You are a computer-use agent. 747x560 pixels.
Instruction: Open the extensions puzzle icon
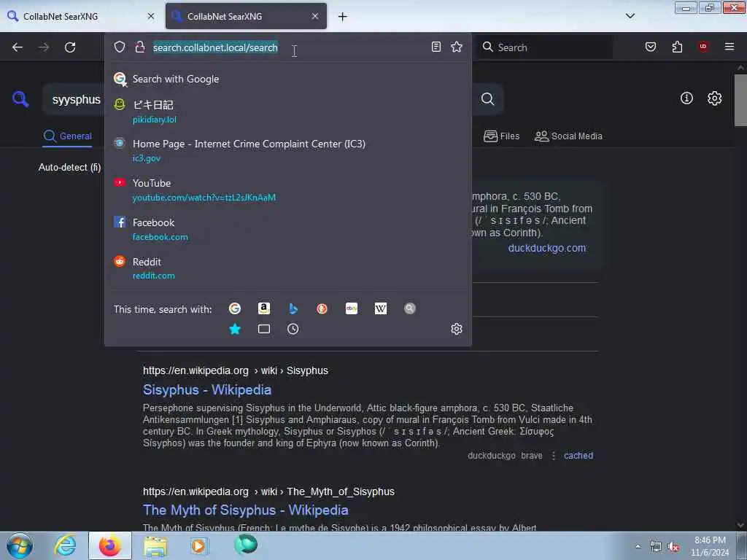677,47
